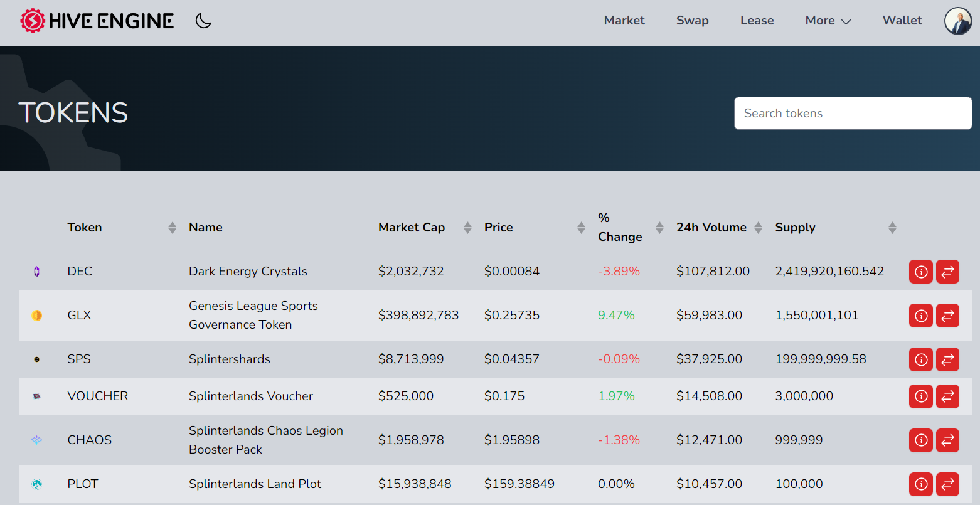Select the SPS token symbol
Image resolution: width=980 pixels, height=505 pixels.
79,359
